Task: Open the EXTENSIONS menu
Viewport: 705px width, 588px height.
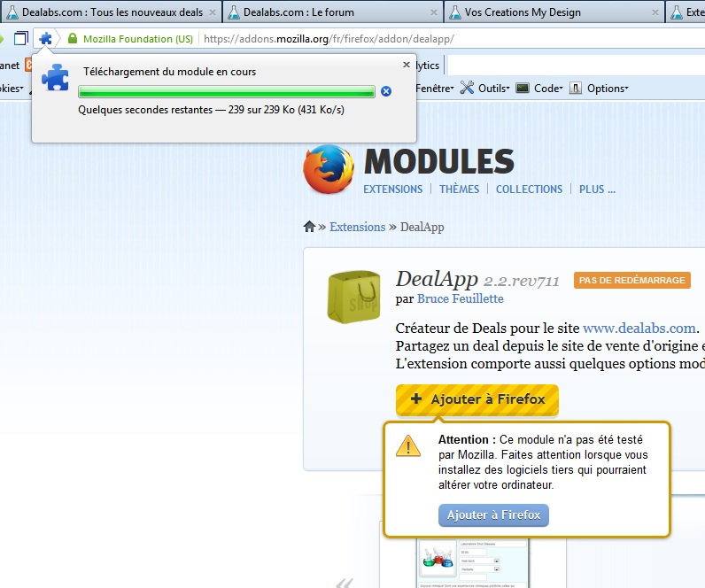Action: (393, 190)
